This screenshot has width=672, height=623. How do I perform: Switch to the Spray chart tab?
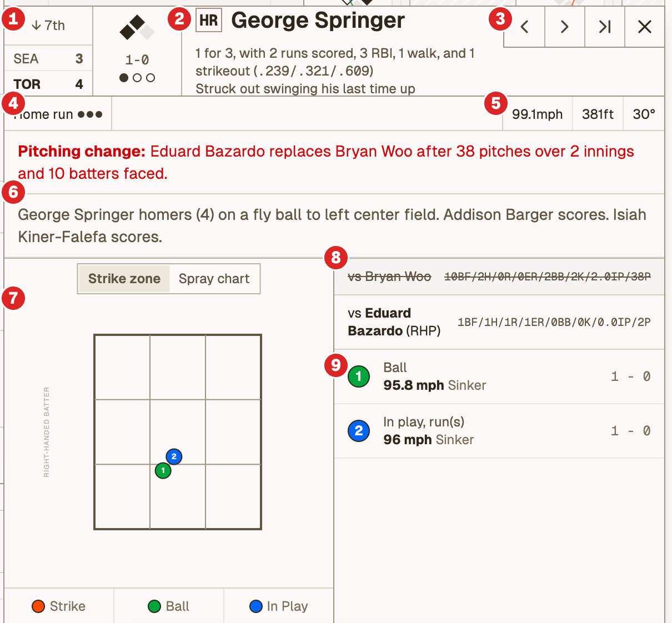point(214,278)
